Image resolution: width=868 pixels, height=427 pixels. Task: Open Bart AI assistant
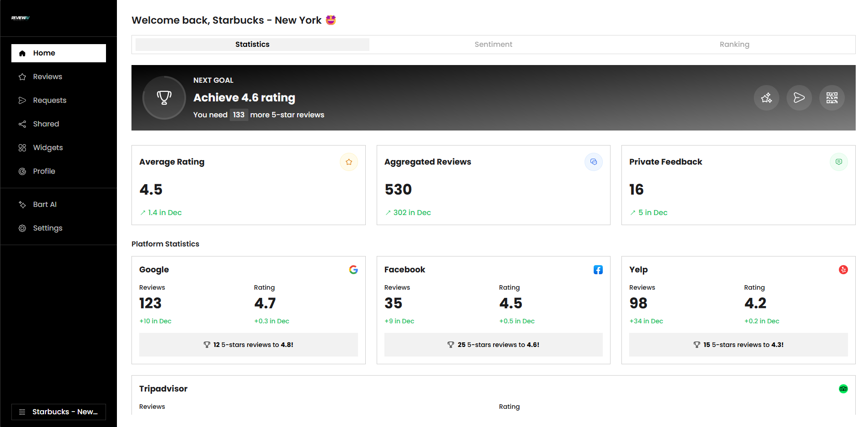tap(59, 205)
